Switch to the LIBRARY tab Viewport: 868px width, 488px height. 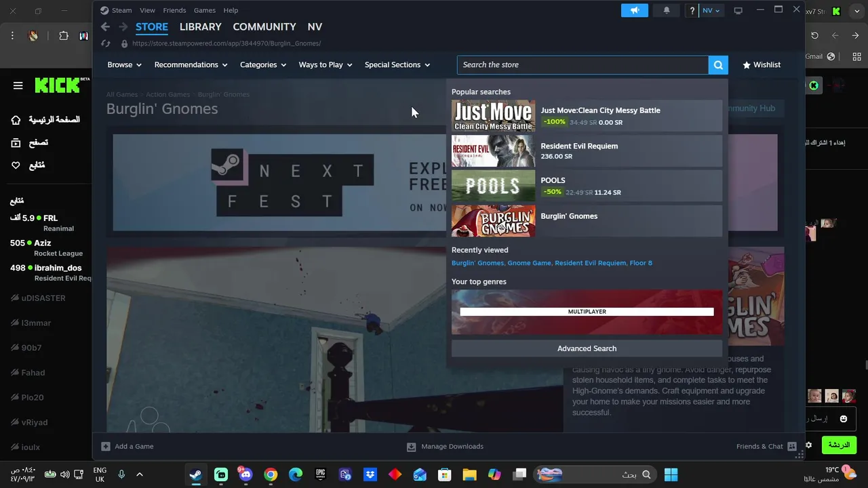pos(201,26)
